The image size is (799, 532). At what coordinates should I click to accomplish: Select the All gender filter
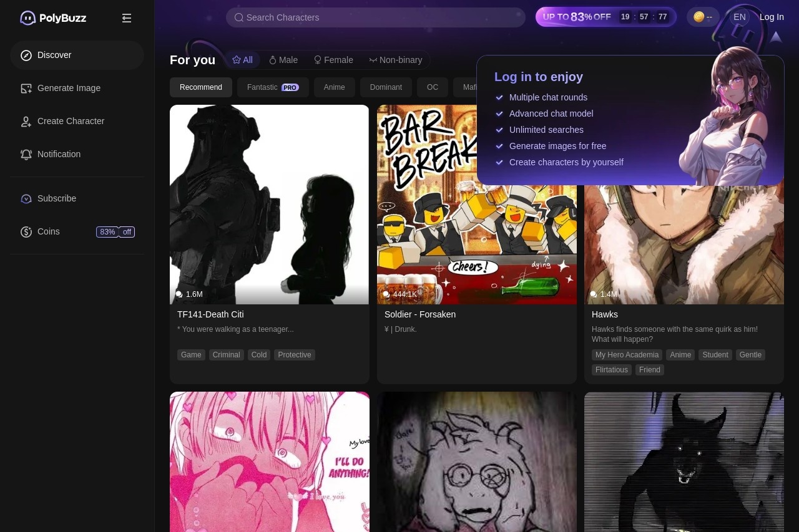coord(243,60)
